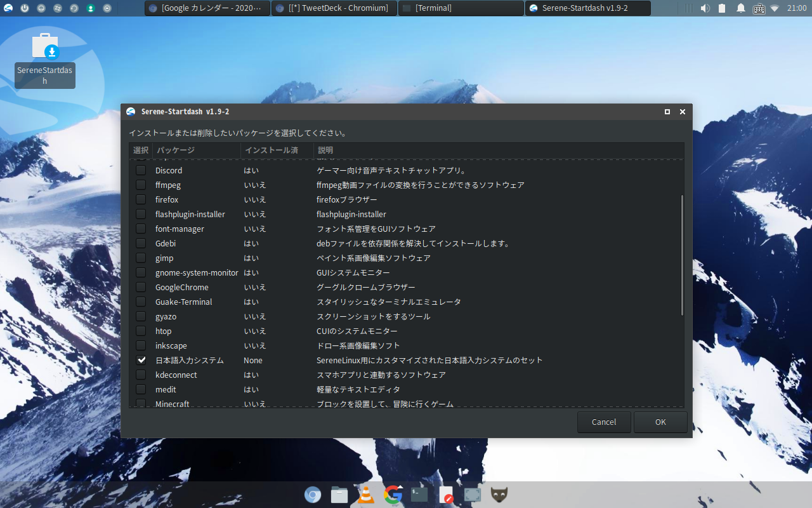Tick the ffmpeg package checkbox
This screenshot has height=508, width=812.
(141, 185)
